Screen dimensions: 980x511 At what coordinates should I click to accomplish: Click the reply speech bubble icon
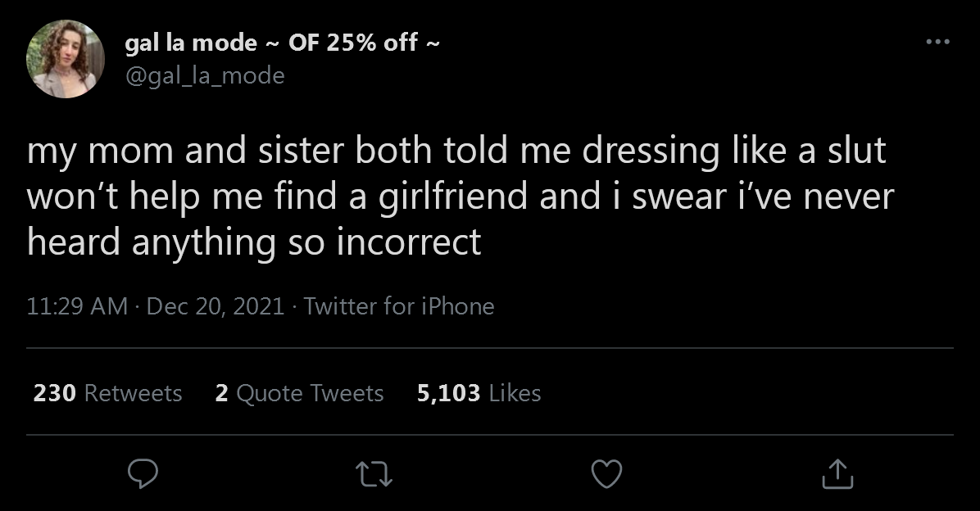143,473
